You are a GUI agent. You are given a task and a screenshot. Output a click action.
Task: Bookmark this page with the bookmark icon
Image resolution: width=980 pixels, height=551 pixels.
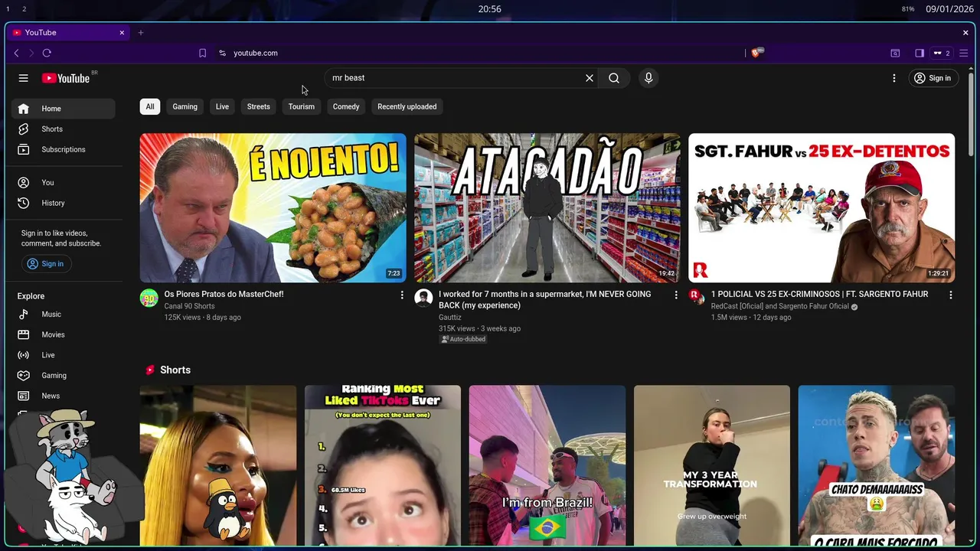tap(202, 53)
